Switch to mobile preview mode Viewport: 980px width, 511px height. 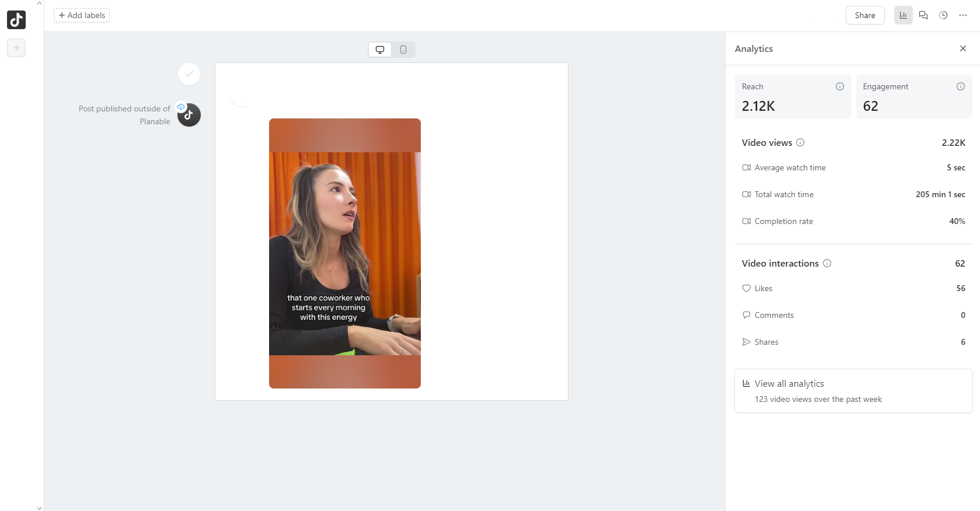coord(403,50)
